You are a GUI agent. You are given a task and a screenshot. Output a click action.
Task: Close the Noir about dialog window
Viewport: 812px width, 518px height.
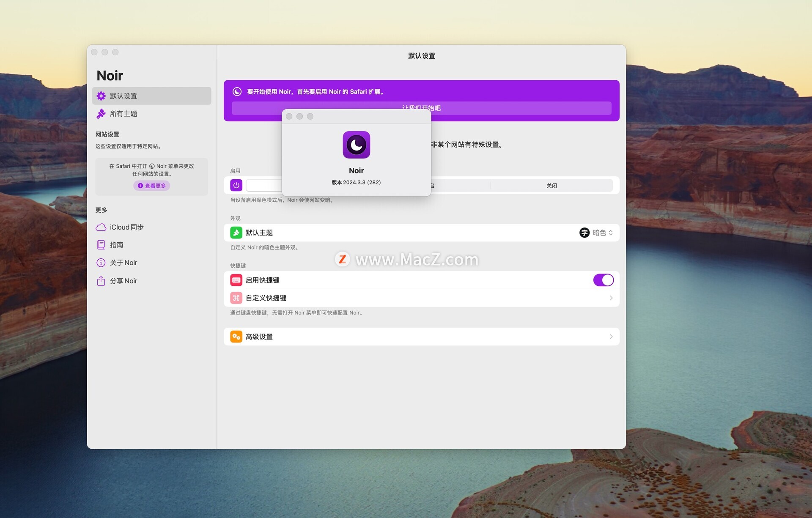(x=289, y=116)
